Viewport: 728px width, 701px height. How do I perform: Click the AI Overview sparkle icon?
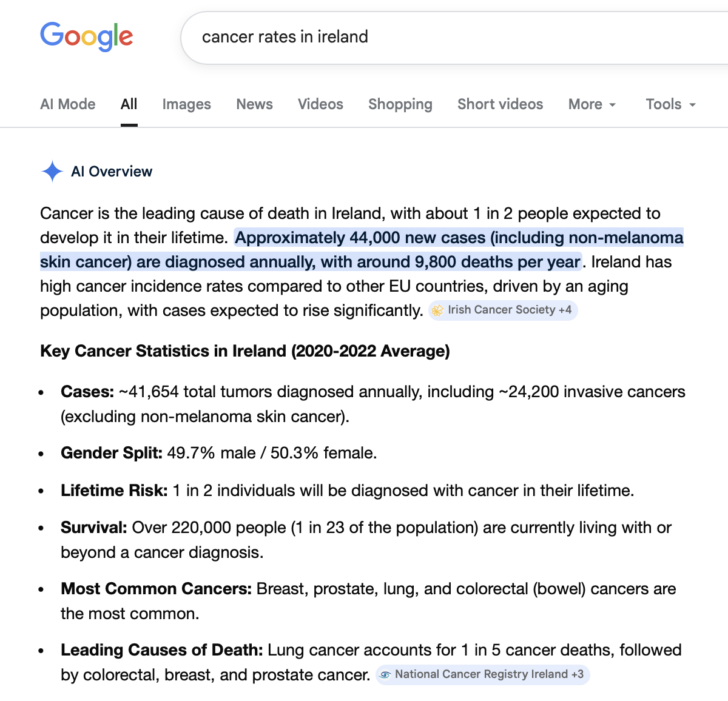[x=52, y=172]
